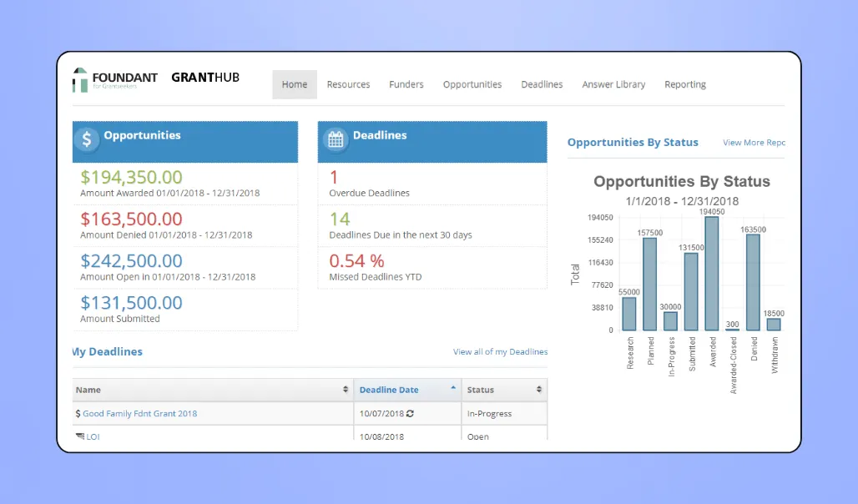Click the dollar icon beside Good Family Fdnt Grant
Viewport: 858px width, 504px height.
tap(79, 413)
